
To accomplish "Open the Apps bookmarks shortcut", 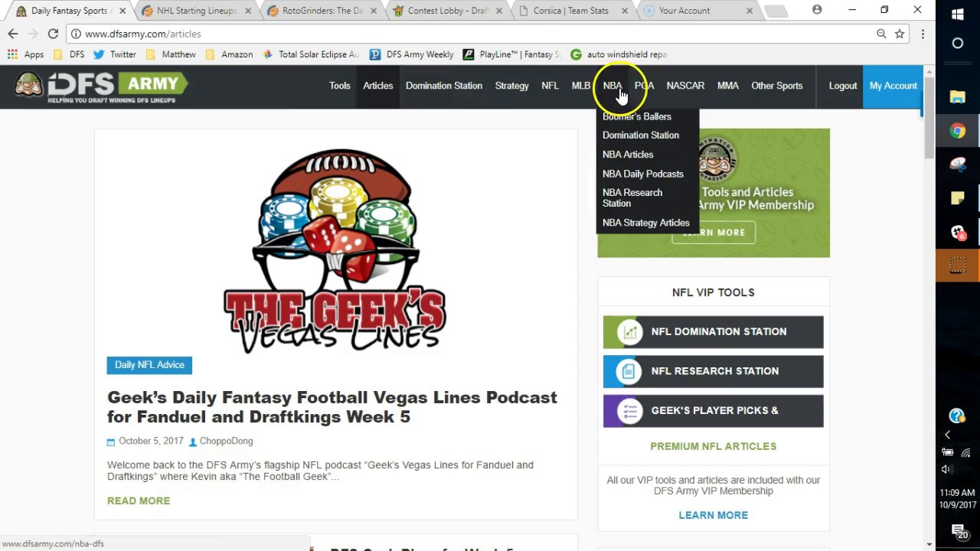I will [x=25, y=54].
